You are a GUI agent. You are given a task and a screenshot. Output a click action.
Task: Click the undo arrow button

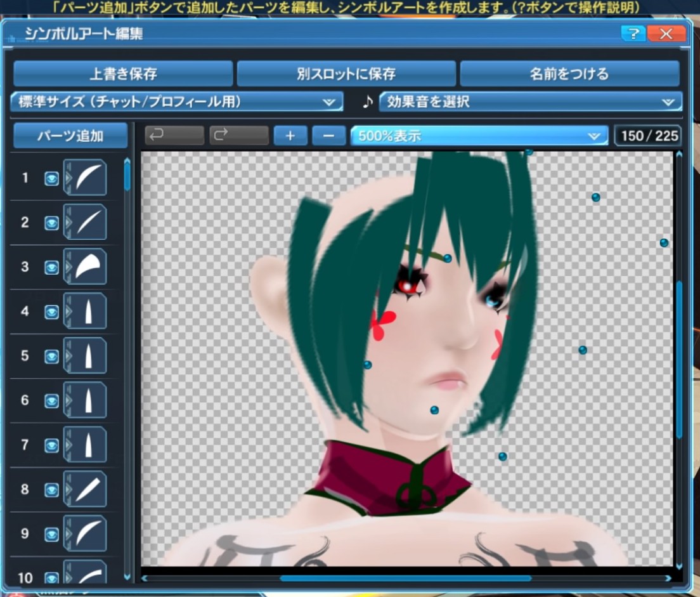[174, 135]
